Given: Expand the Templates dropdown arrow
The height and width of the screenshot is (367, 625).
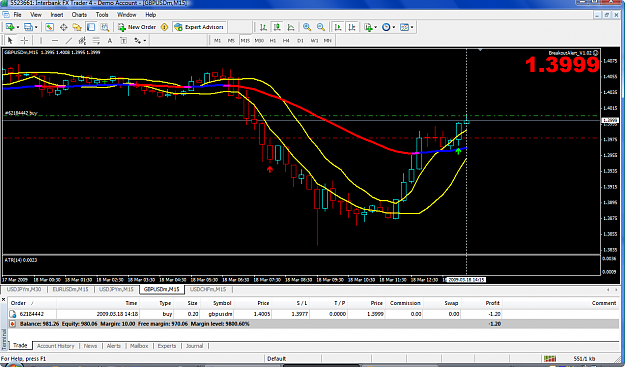Looking at the screenshot, I should 412,27.
